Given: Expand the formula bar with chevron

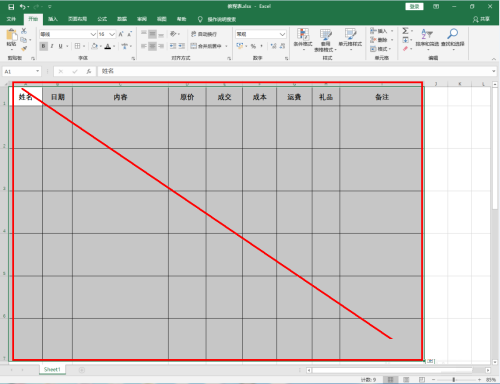Looking at the screenshot, I should 494,71.
